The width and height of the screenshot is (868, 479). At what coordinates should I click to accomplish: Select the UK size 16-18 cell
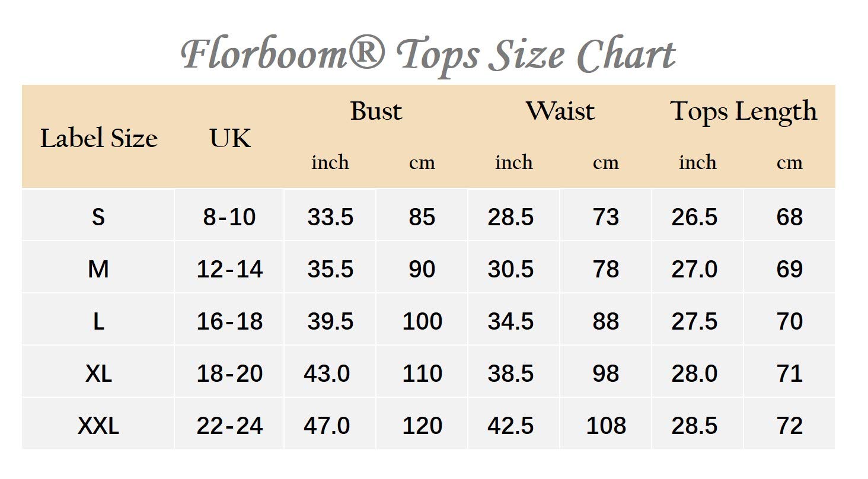pos(229,321)
